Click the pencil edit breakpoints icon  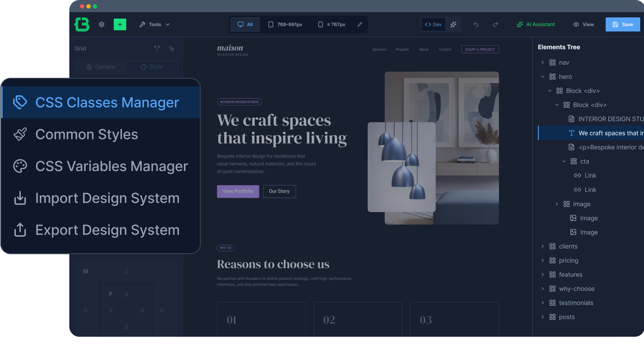point(360,25)
